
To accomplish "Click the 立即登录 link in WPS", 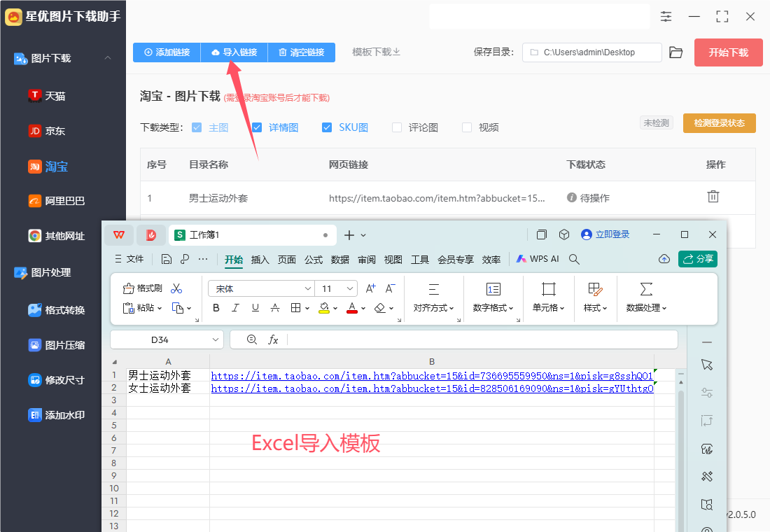I will [605, 234].
